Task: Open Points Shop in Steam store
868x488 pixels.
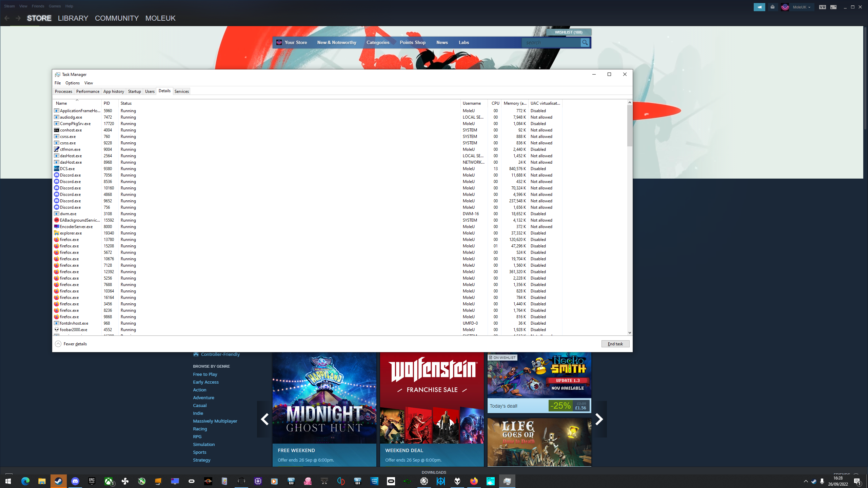Action: pyautogui.click(x=412, y=42)
